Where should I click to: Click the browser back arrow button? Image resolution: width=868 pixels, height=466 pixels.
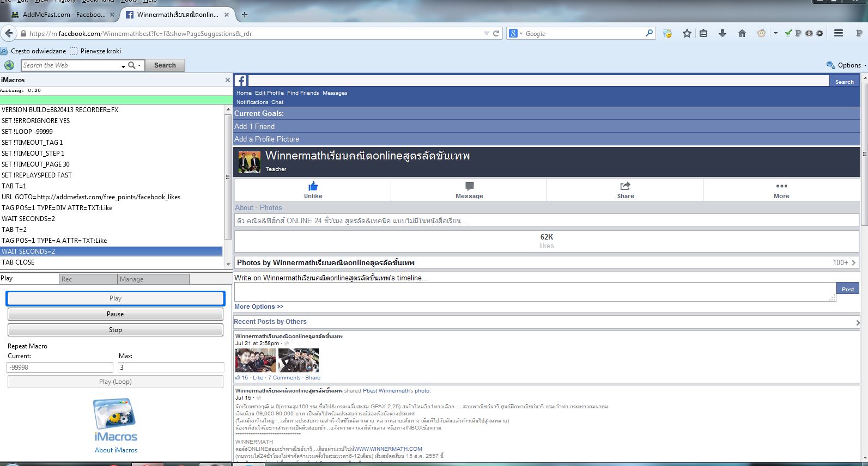(x=9, y=33)
